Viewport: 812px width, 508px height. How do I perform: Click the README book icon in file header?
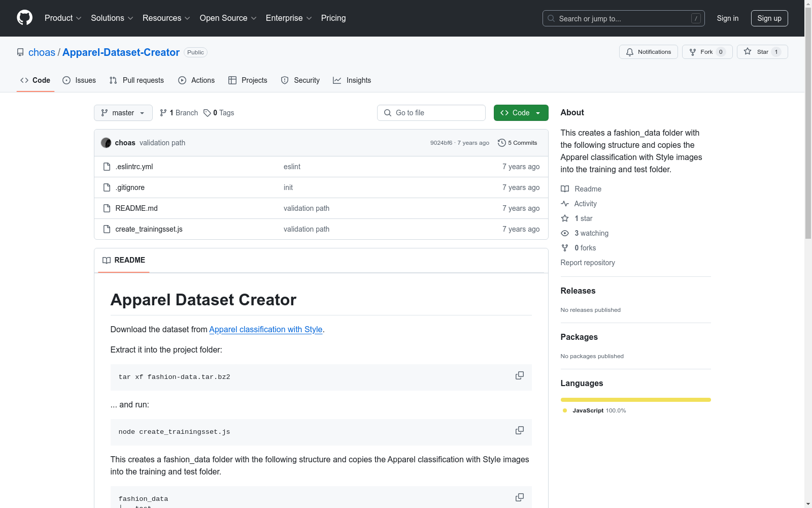click(x=107, y=260)
